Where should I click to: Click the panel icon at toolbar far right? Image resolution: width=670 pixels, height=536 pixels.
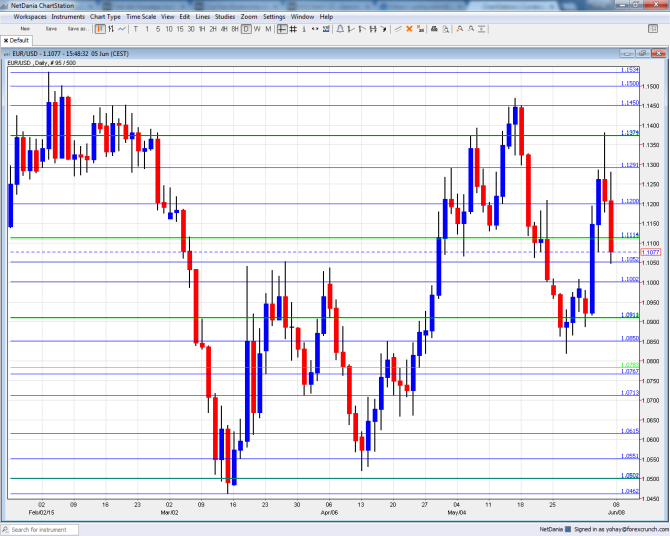[x=653, y=29]
